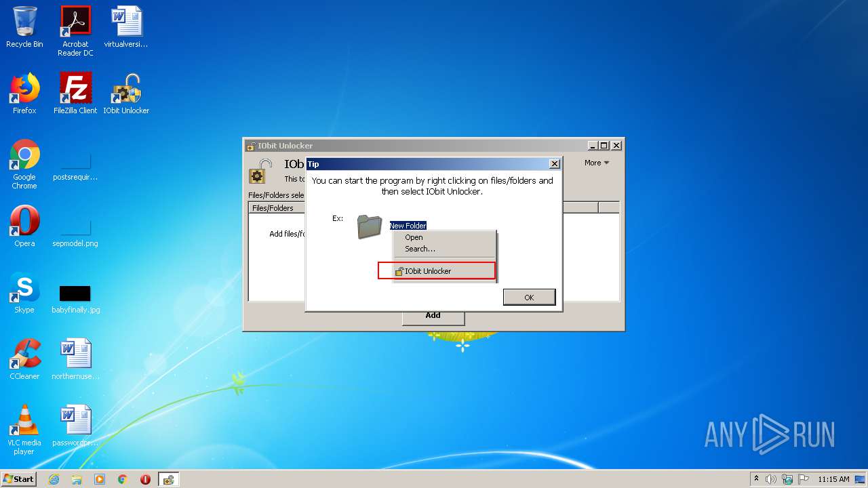This screenshot has height=488, width=868.
Task: Click the Files/Folders column header
Action: coord(273,208)
